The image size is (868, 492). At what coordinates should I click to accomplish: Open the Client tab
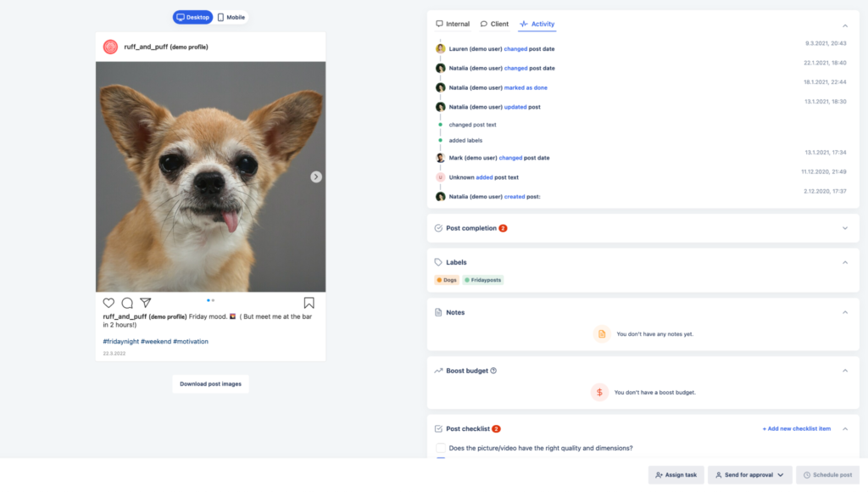[x=494, y=24]
